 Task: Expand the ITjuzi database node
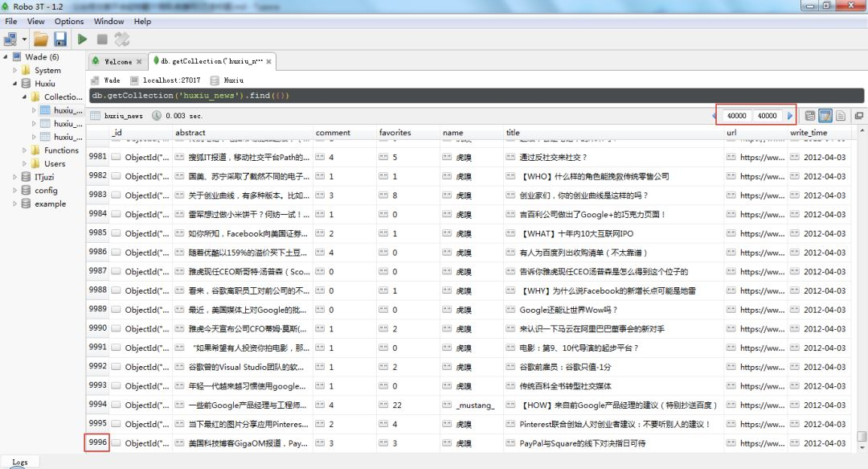(x=15, y=177)
